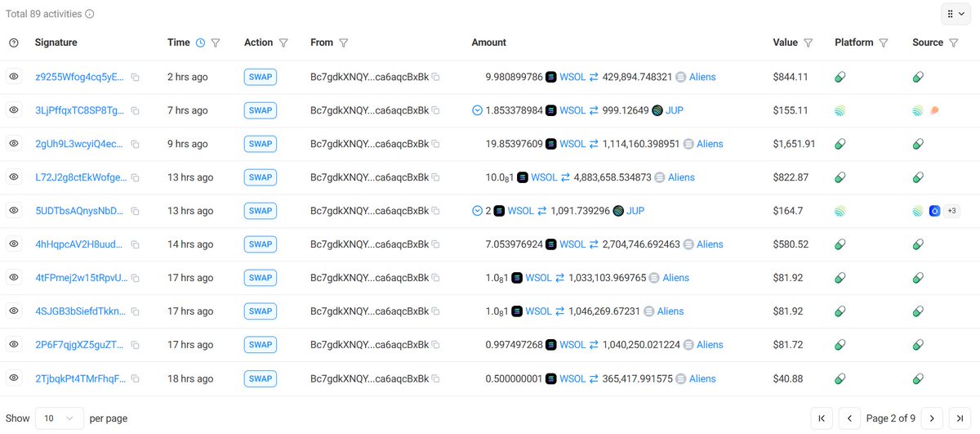
Task: Click the Time clock format icon
Action: pos(200,43)
